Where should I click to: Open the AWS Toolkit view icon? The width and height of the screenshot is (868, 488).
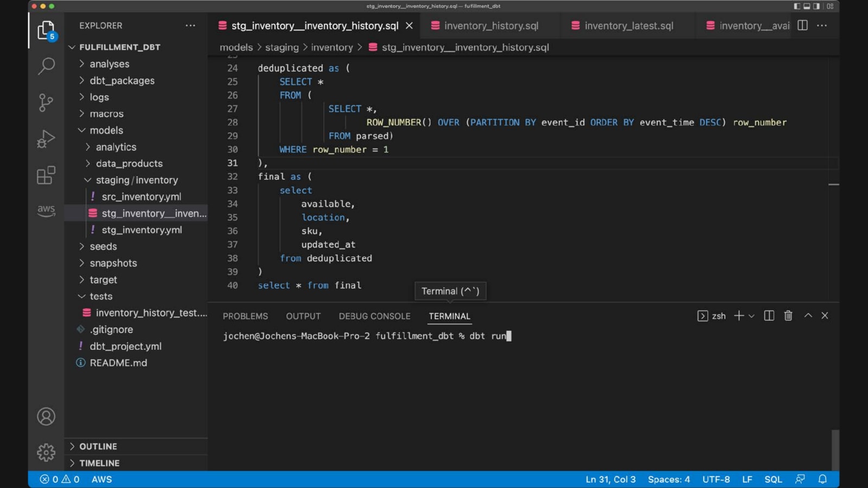point(46,210)
